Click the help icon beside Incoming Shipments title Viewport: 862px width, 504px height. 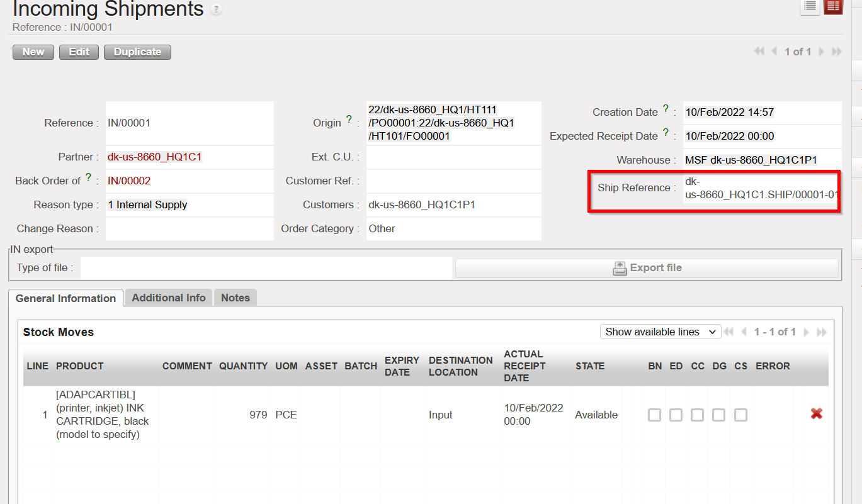[216, 10]
